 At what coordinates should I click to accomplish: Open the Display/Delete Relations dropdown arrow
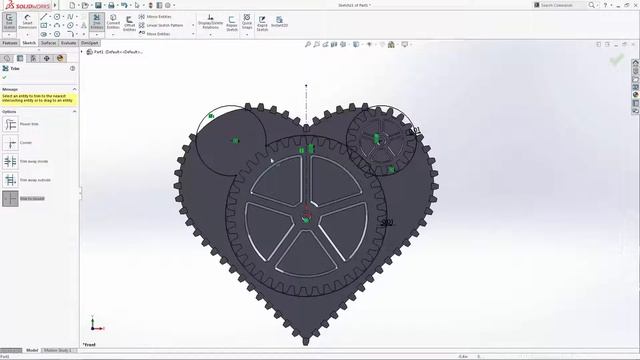(211, 34)
